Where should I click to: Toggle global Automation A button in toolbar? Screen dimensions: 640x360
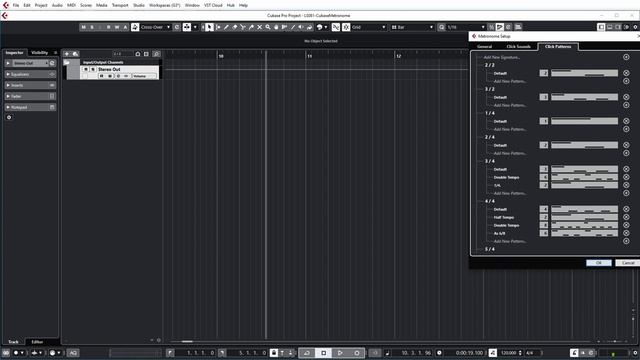[x=125, y=27]
